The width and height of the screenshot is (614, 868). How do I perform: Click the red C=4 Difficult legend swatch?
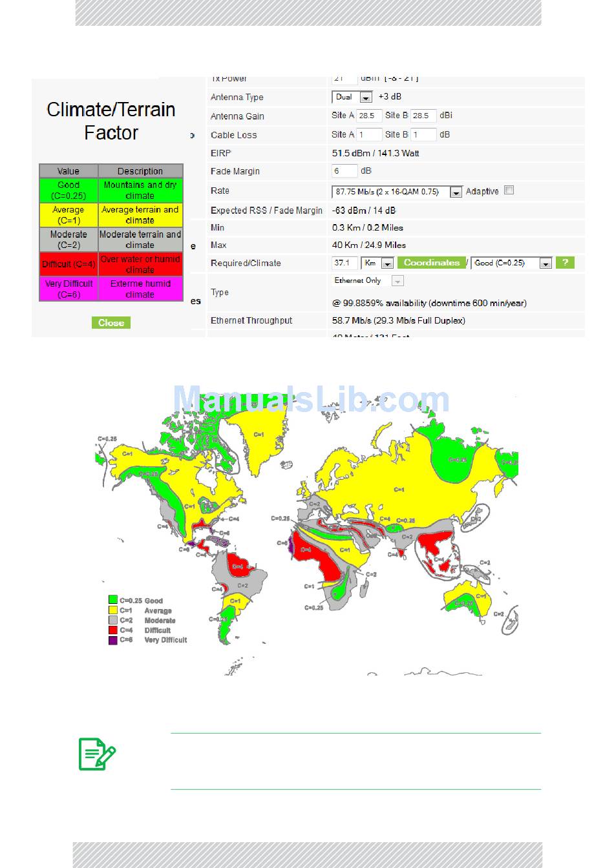113,630
